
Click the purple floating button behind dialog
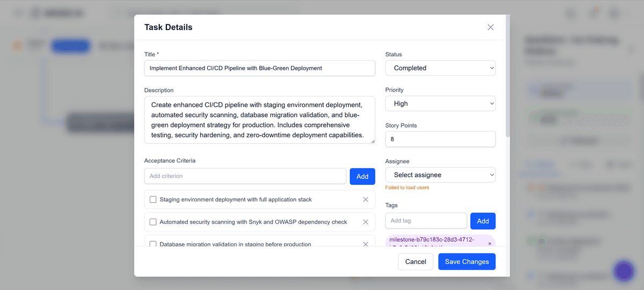click(x=624, y=271)
